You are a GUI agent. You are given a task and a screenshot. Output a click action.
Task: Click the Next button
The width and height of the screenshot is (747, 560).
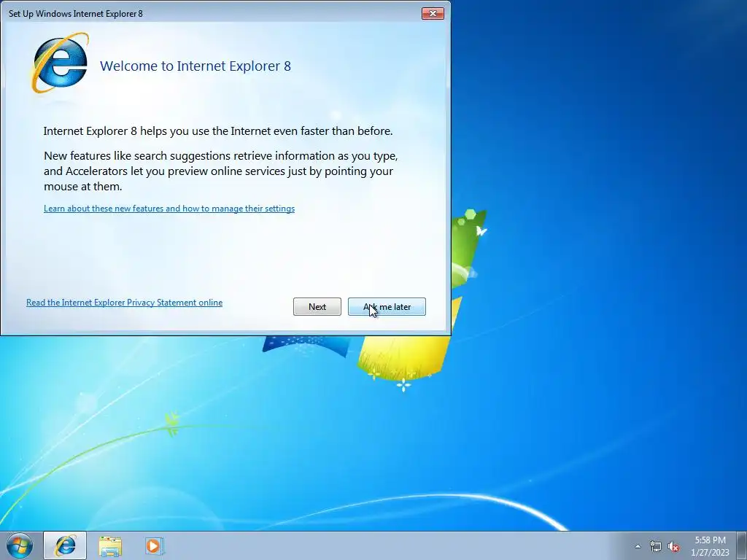(x=317, y=307)
